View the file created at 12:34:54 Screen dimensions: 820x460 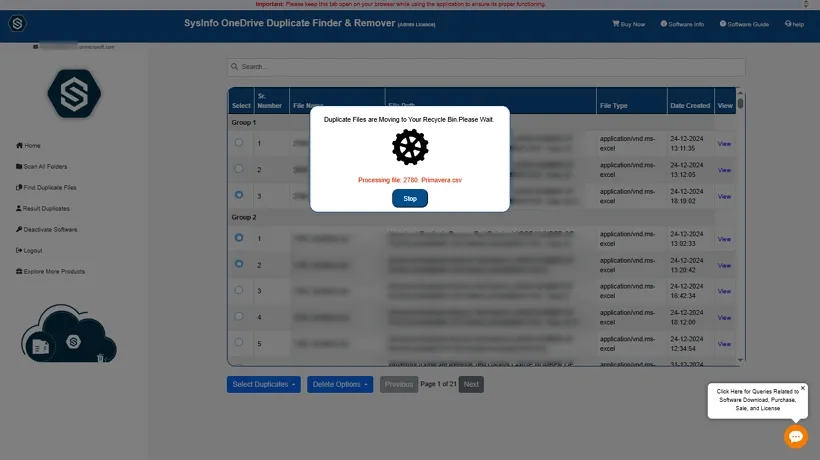point(724,344)
